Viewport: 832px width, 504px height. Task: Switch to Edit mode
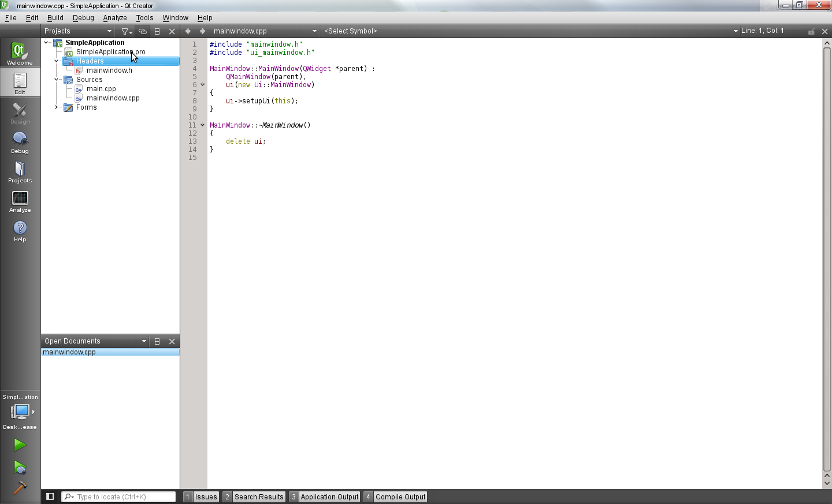20,83
